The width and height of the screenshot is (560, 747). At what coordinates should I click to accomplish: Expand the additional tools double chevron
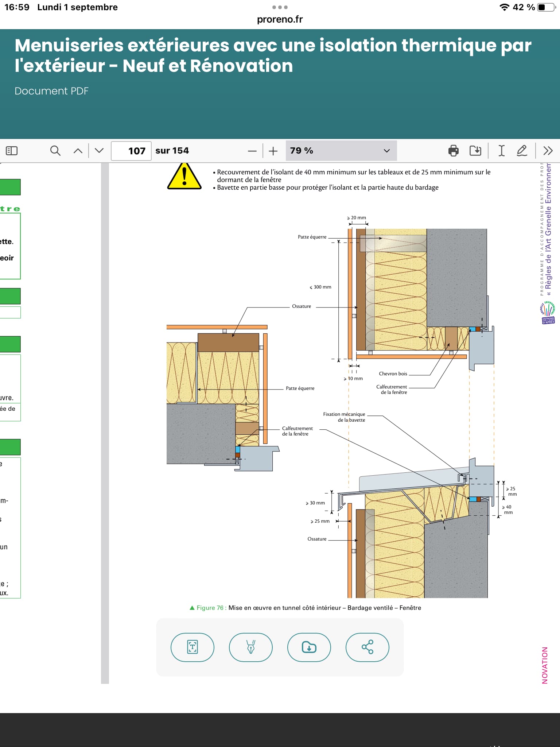pyautogui.click(x=548, y=151)
